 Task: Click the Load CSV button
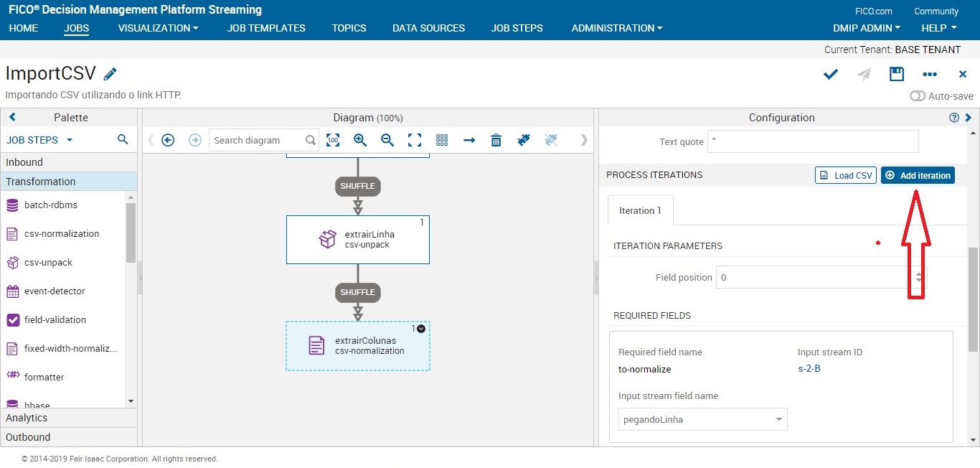point(846,175)
